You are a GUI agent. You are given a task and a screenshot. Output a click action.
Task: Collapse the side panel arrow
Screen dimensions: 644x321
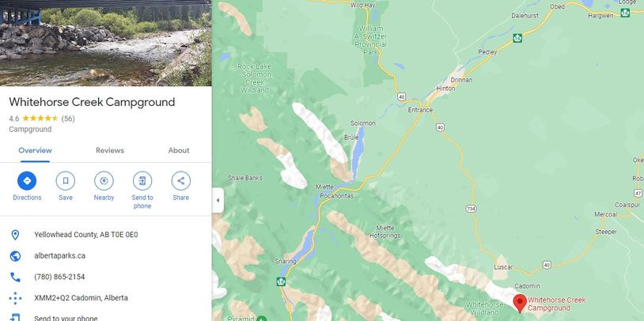218,201
